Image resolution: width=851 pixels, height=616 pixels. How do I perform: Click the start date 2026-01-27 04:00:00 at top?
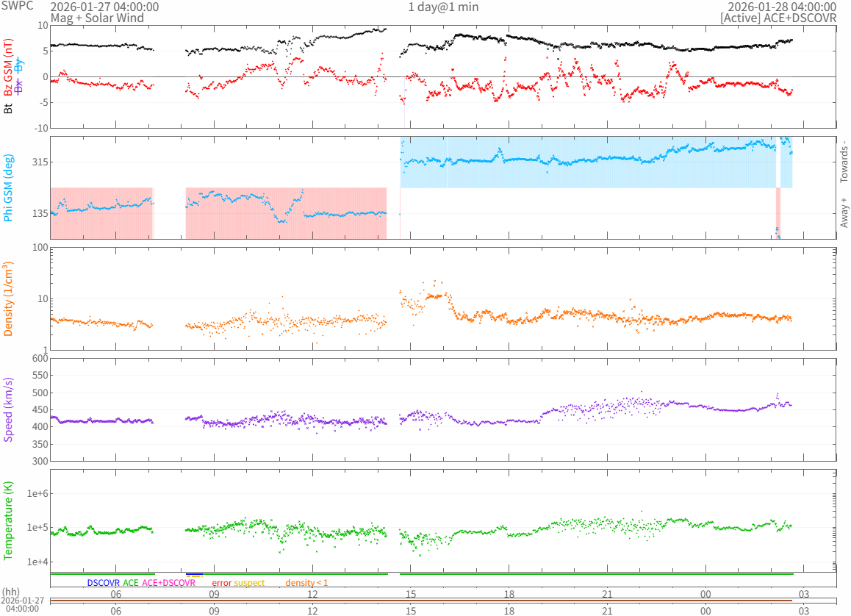click(104, 7)
